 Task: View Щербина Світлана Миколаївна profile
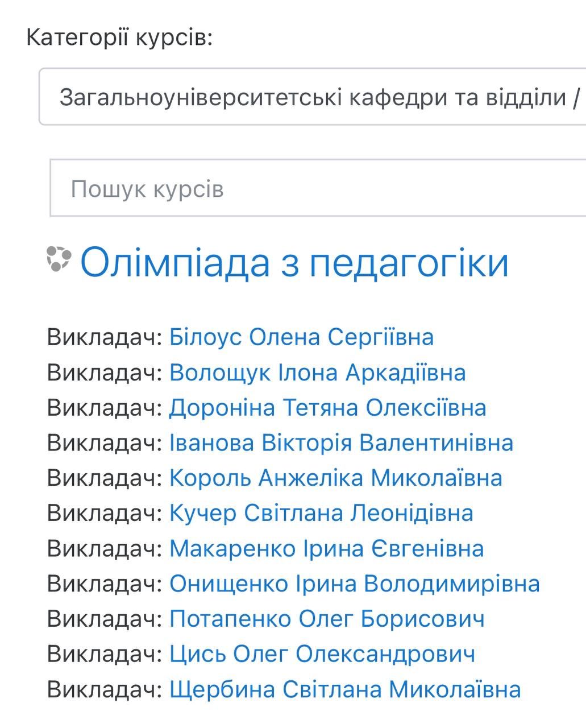(x=344, y=689)
